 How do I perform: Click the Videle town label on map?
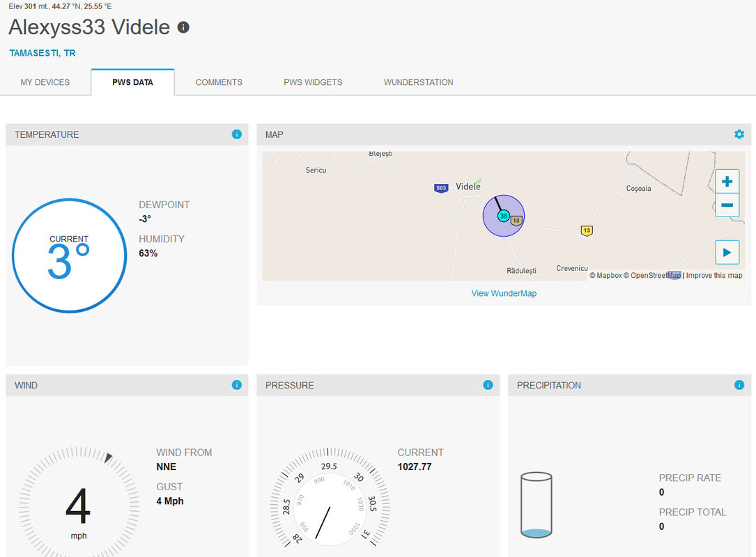(468, 187)
